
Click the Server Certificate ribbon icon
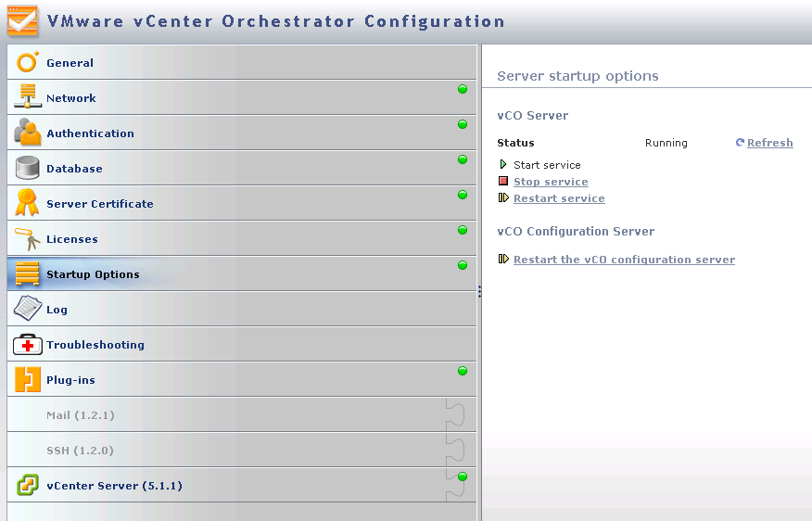pos(28,203)
